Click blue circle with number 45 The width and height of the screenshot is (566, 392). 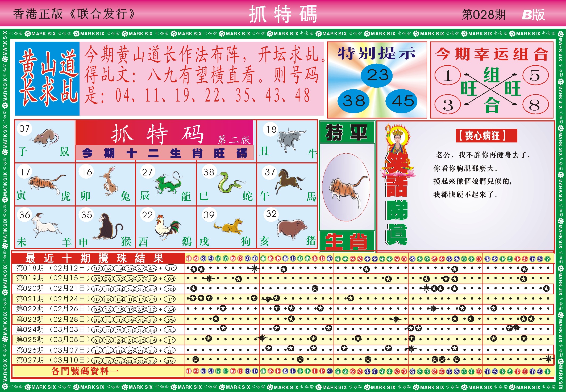click(x=402, y=101)
